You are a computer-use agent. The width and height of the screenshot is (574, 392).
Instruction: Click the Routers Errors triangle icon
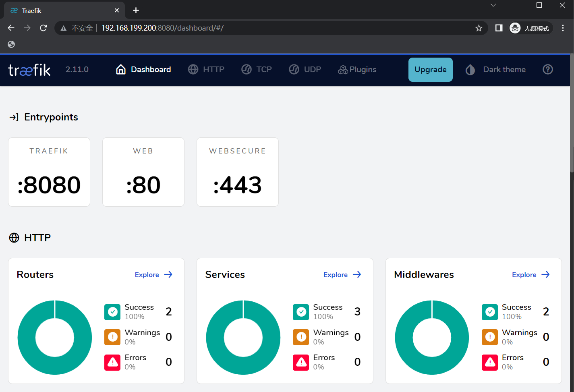113,362
